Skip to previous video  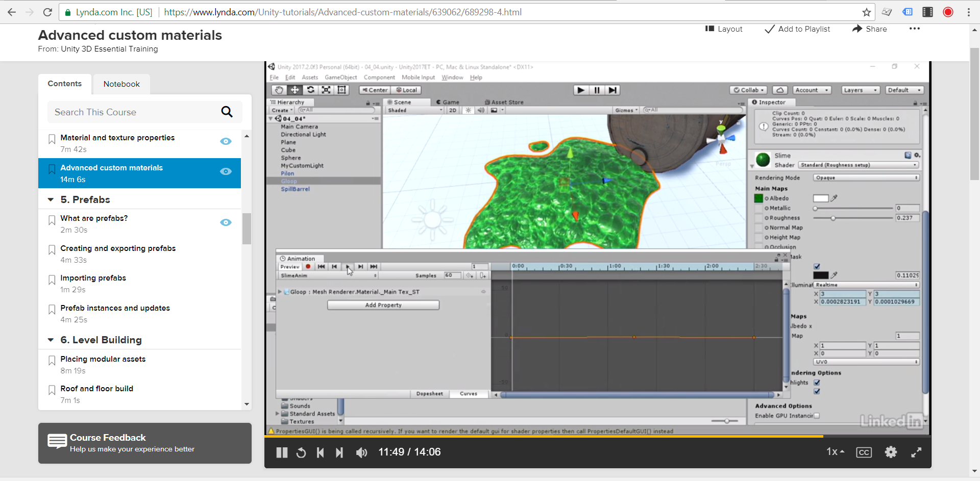pos(321,452)
